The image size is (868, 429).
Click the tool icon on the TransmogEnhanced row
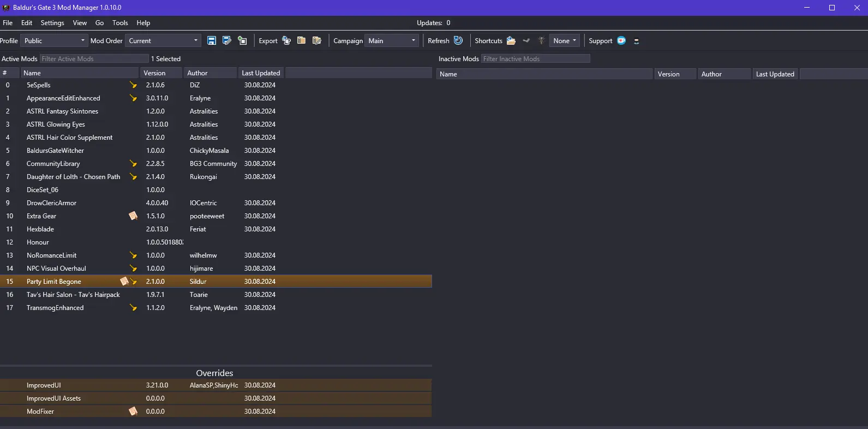point(133,308)
